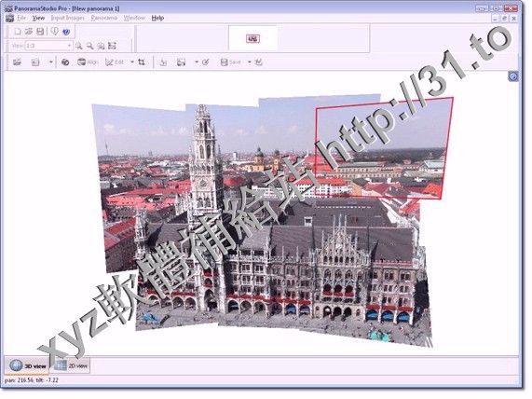Open the Input Images menu

pyautogui.click(x=67, y=18)
